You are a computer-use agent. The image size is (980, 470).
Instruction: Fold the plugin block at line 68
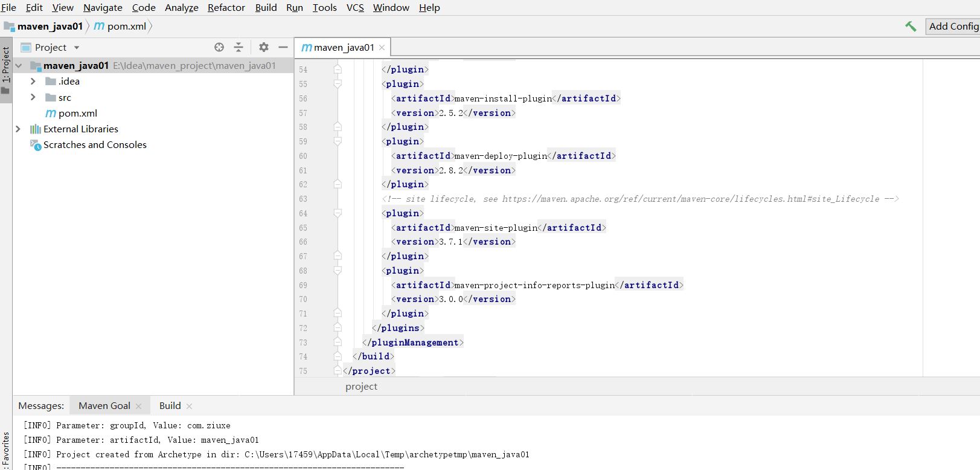(338, 271)
